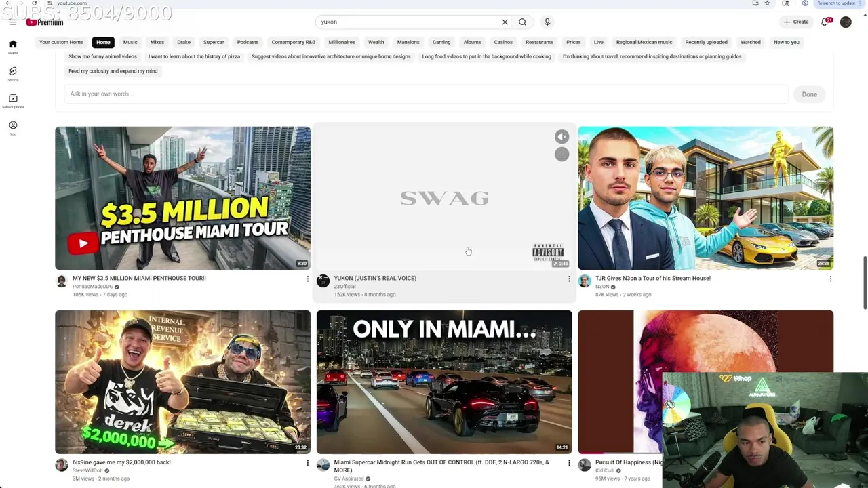Select the Contemporary R&B chip

click(x=293, y=42)
